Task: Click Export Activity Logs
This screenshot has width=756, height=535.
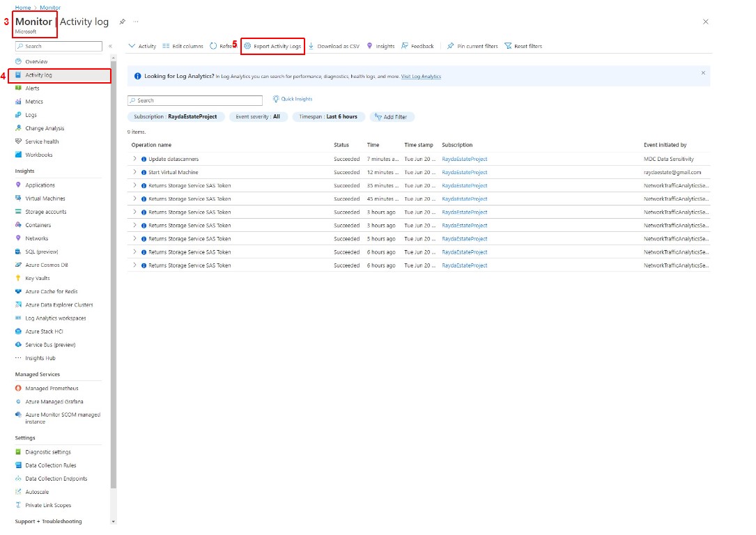Action: (272, 46)
